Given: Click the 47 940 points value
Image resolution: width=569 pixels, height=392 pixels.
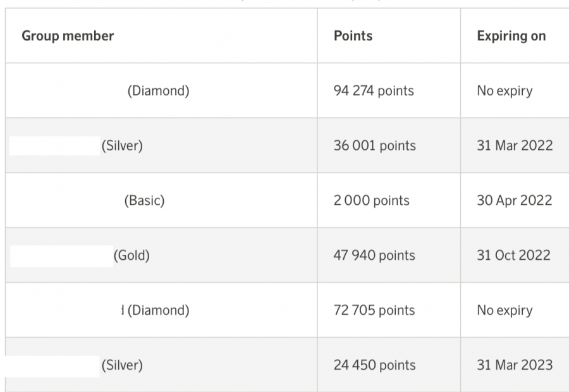Looking at the screenshot, I should tap(374, 256).
